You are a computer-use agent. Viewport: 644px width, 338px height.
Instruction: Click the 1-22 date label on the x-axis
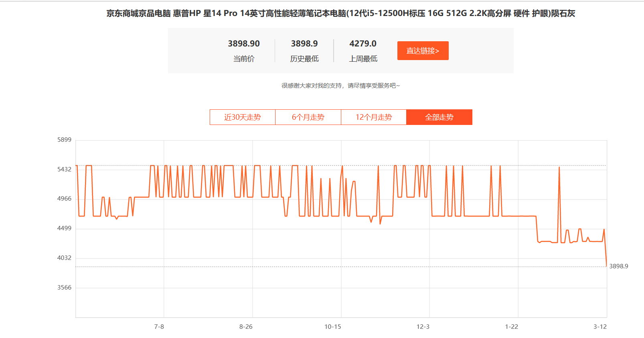[x=511, y=327]
